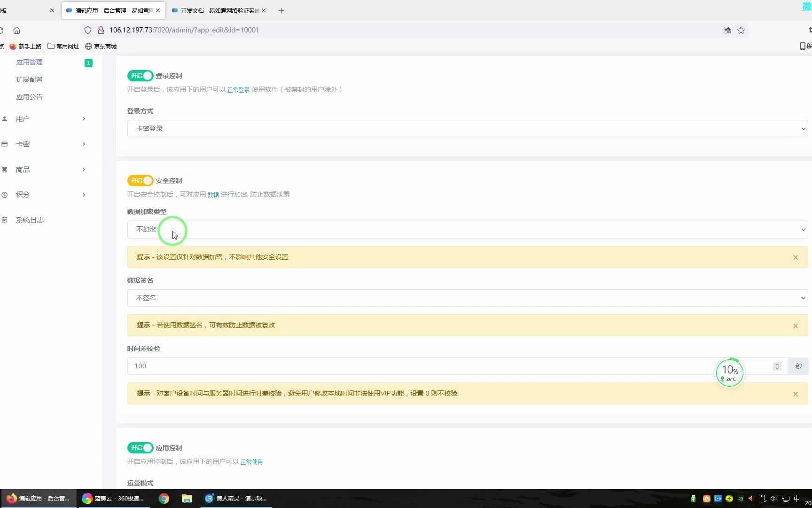Follow the 正常使用 link

coord(251,462)
